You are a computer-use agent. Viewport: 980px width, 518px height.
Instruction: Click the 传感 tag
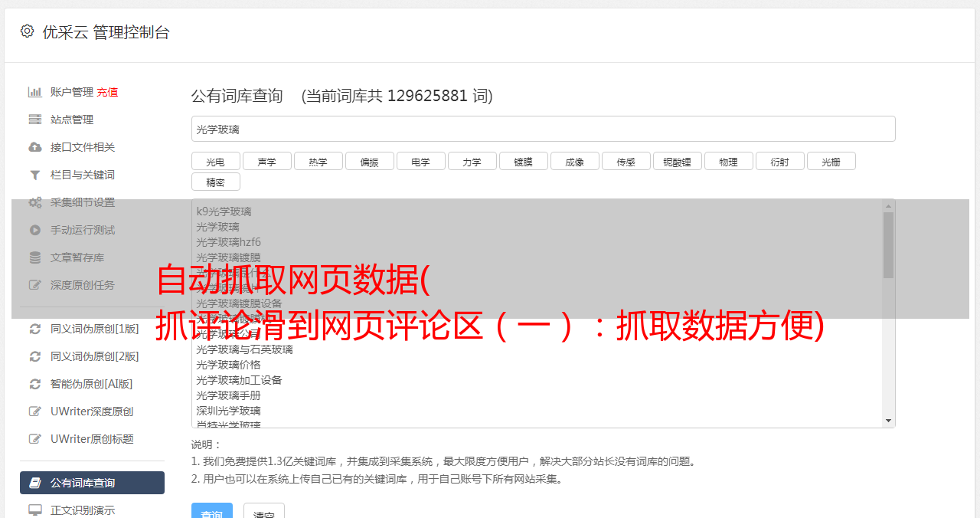pos(626,161)
